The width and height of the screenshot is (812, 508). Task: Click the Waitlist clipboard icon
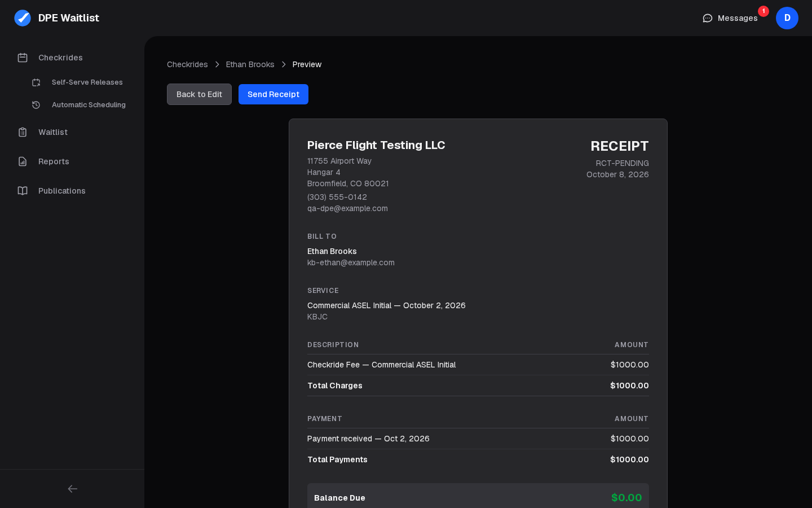[x=23, y=132]
